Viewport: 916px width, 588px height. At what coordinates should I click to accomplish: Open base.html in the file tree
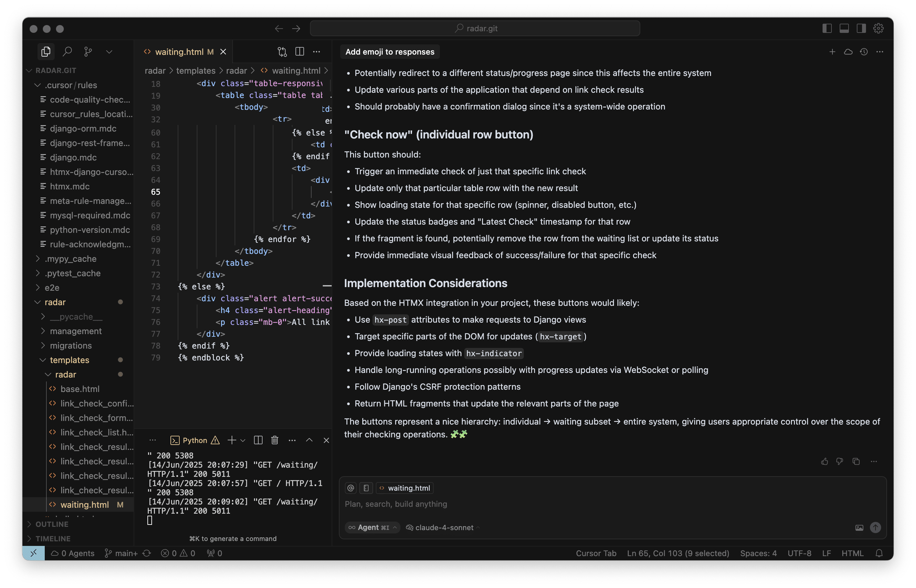tap(80, 389)
